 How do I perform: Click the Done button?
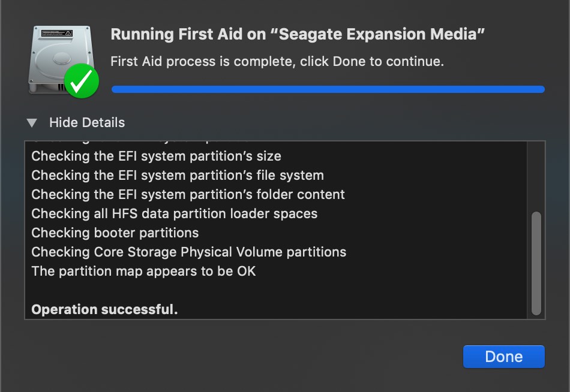(503, 357)
